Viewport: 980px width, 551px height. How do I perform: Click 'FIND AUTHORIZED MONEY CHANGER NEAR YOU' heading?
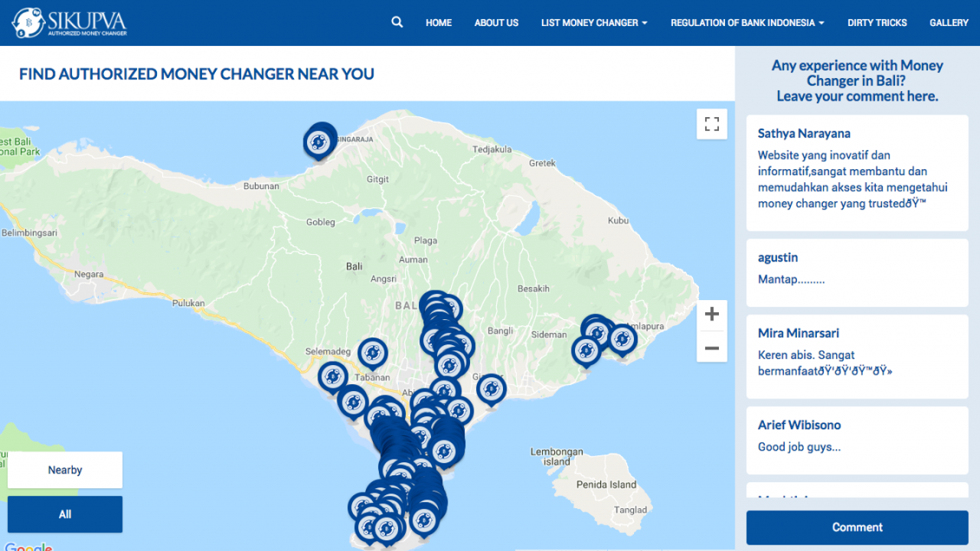coord(197,74)
